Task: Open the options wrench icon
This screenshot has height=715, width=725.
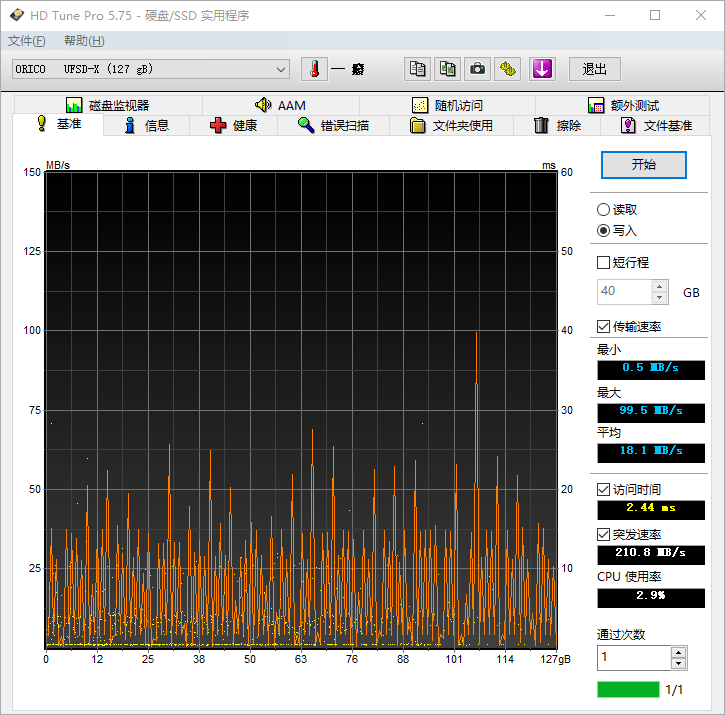Action: pyautogui.click(x=507, y=69)
